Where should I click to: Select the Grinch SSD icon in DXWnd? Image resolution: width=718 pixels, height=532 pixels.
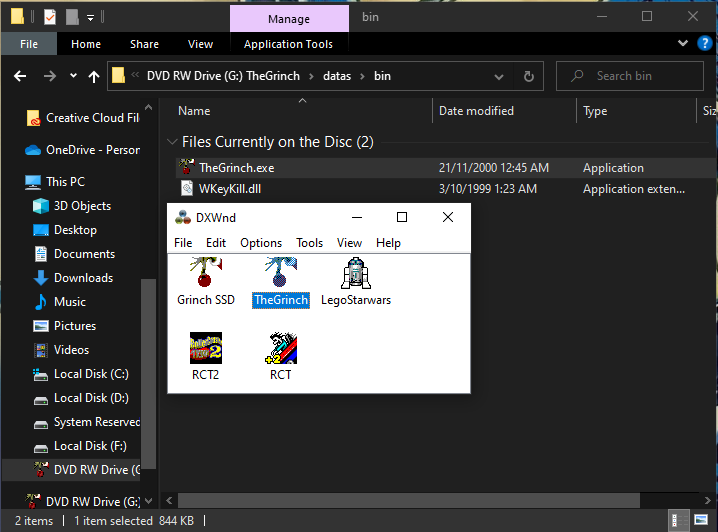pyautogui.click(x=206, y=272)
